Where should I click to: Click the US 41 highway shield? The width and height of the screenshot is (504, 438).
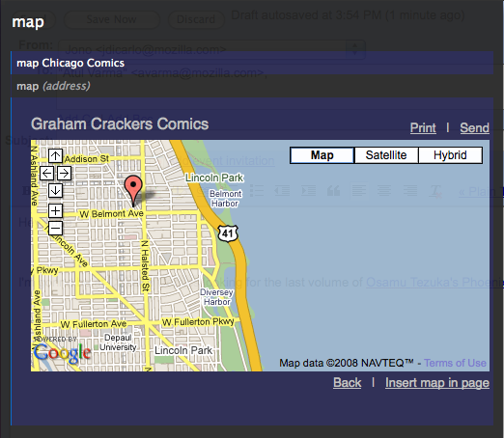point(228,233)
